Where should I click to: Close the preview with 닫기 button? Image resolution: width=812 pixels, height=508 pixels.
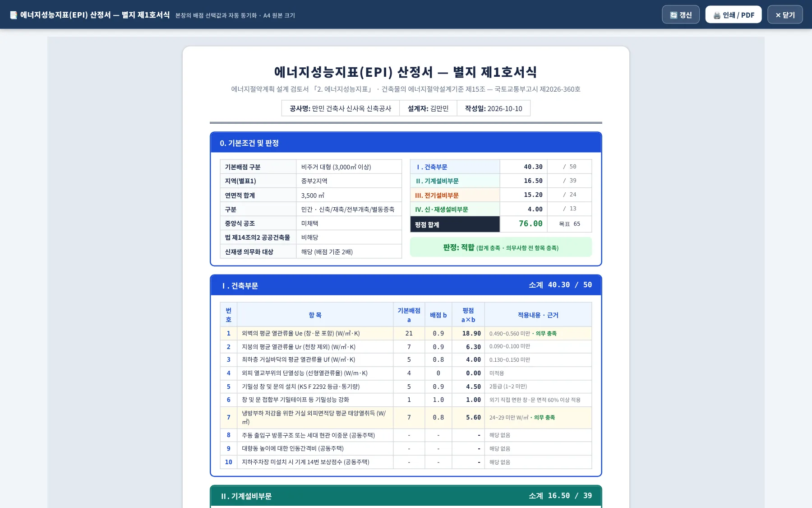785,15
